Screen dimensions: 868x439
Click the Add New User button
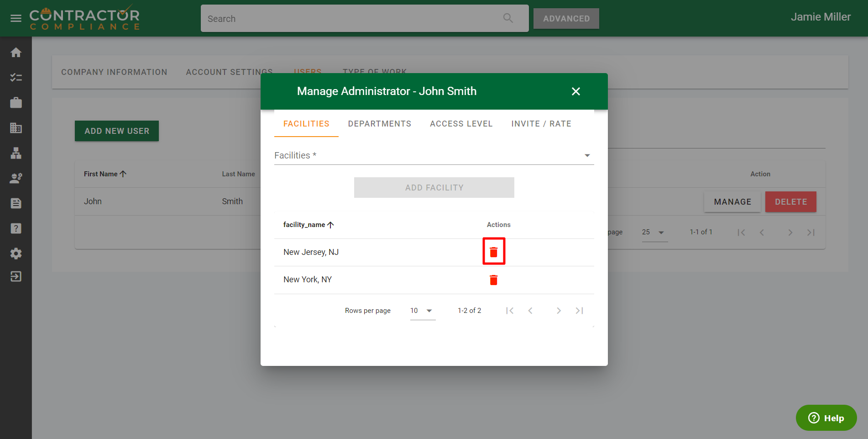click(x=117, y=131)
